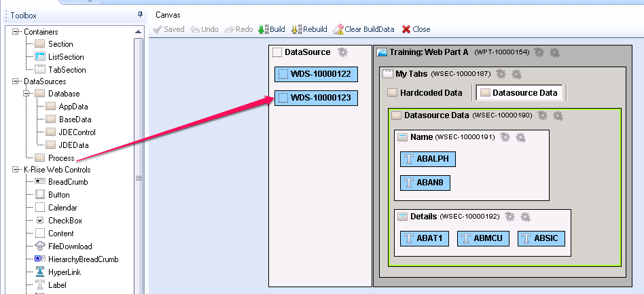Select the Calendar web control
The width and height of the screenshot is (644, 294).
coord(56,208)
